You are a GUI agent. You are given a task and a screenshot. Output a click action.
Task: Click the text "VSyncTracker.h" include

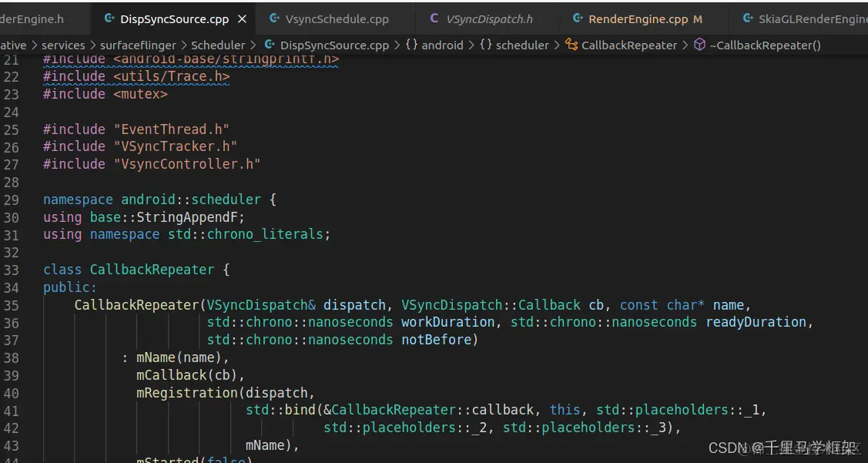coord(176,147)
